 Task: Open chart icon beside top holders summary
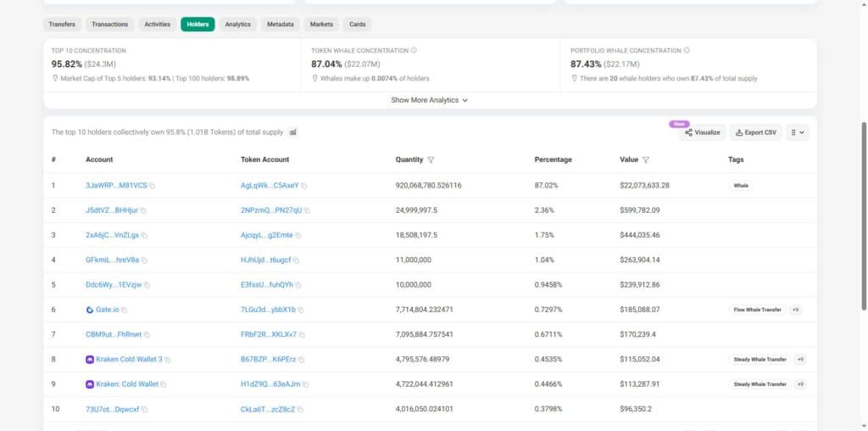[292, 132]
